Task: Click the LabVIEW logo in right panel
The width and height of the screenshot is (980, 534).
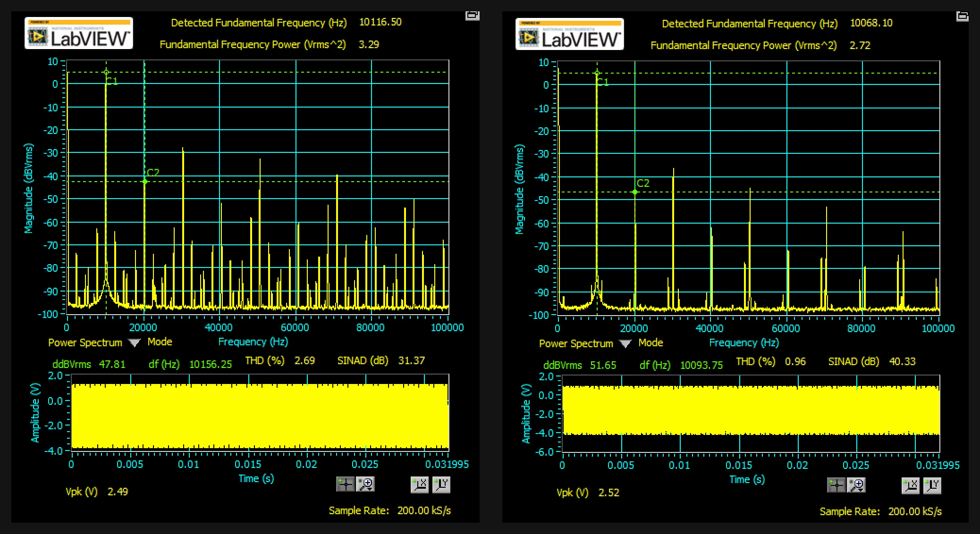Action: coord(570,34)
